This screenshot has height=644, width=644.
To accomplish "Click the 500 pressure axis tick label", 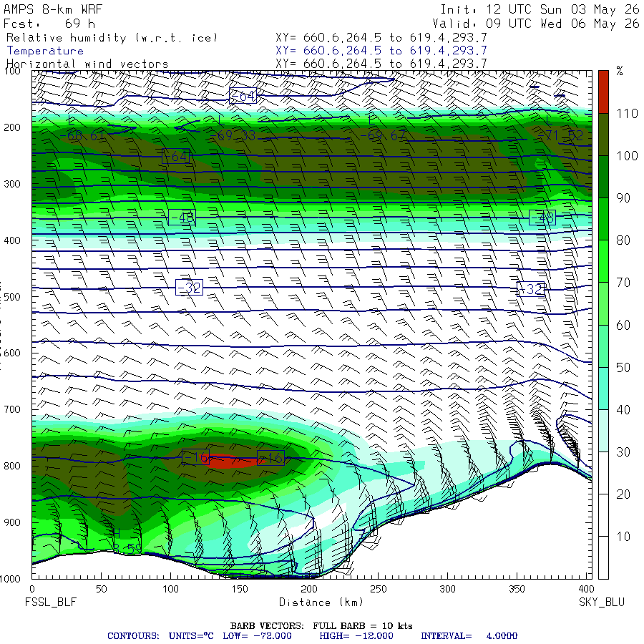I will (x=12, y=297).
